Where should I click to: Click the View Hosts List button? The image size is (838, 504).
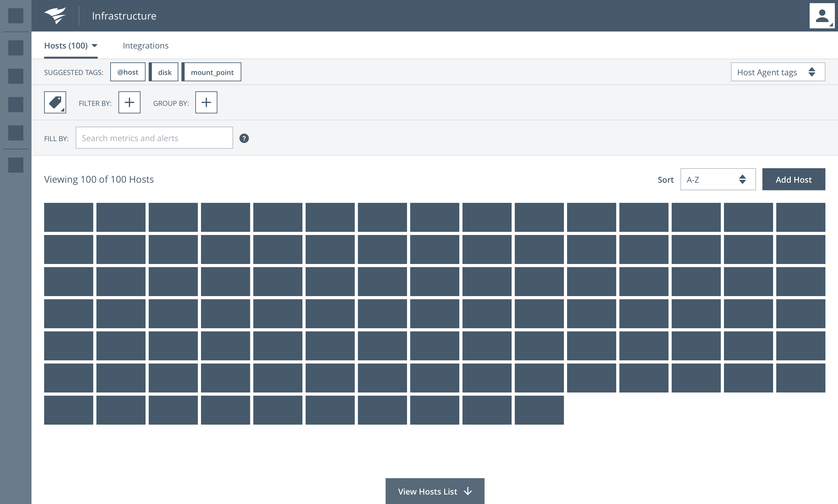[434, 491]
